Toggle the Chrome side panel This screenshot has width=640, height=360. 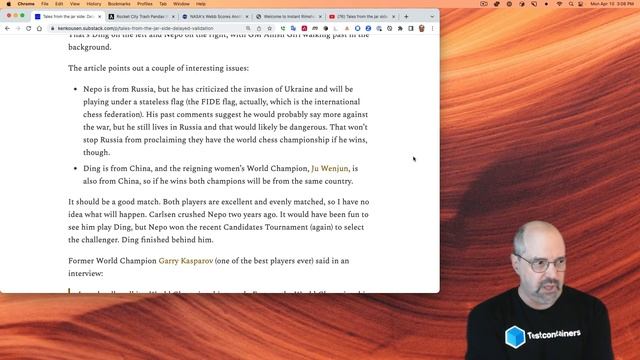[411, 29]
